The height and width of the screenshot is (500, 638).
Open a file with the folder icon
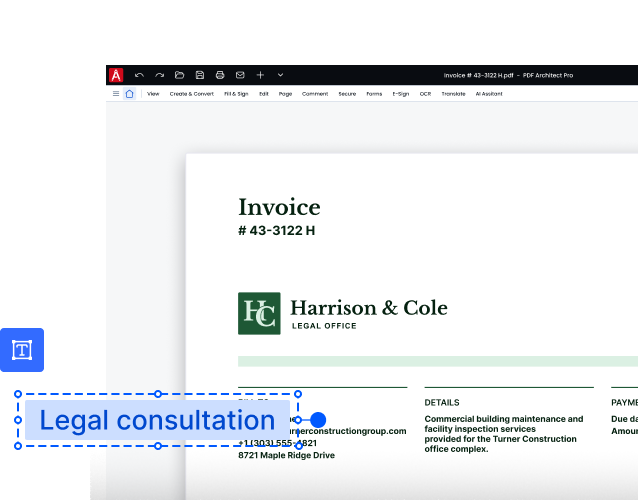click(x=179, y=75)
